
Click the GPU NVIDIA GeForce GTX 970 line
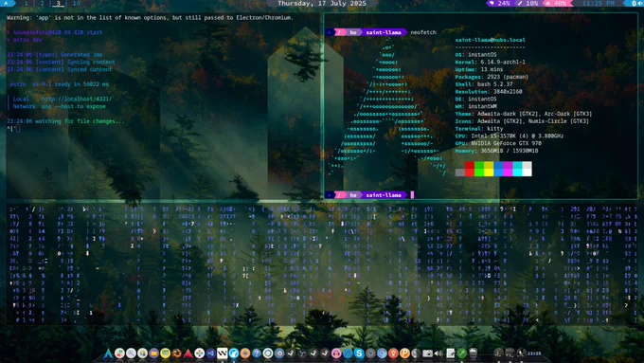[498, 143]
